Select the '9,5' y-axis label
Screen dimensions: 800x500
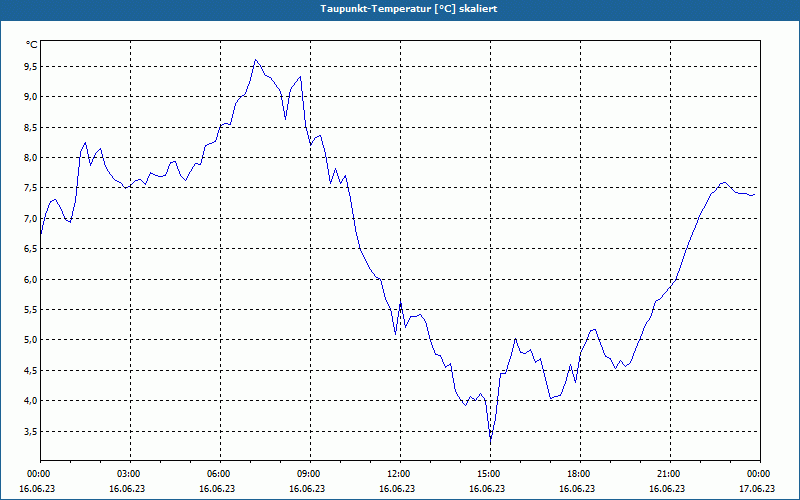pyautogui.click(x=30, y=67)
